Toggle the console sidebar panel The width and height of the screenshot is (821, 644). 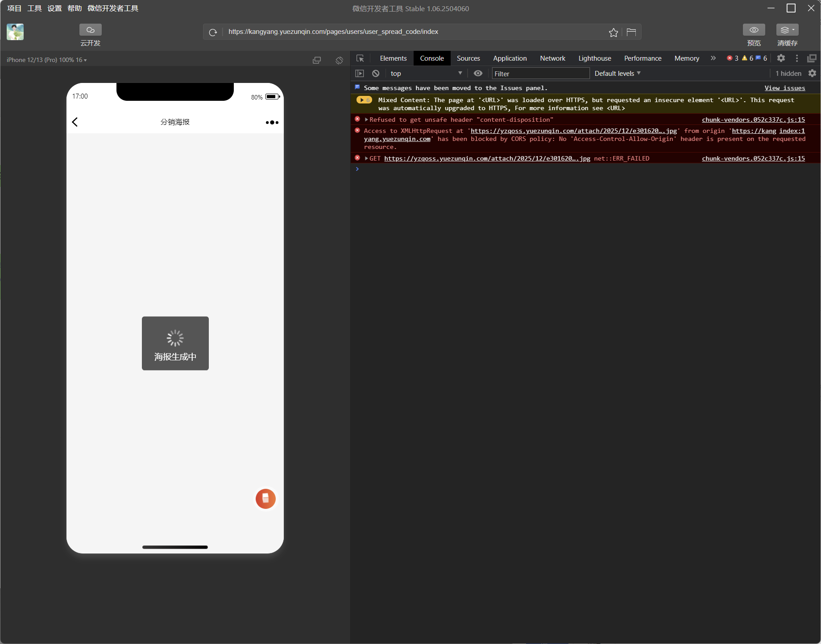click(x=360, y=74)
